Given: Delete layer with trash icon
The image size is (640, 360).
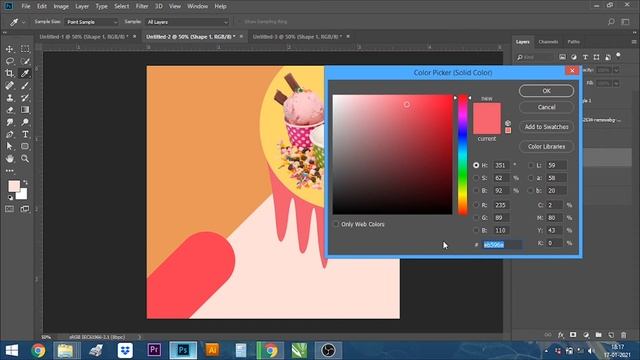Looking at the screenshot, I should [x=623, y=335].
